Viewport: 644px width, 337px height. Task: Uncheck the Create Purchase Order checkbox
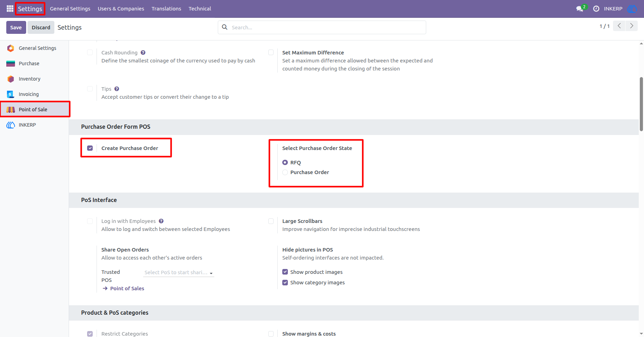point(90,148)
